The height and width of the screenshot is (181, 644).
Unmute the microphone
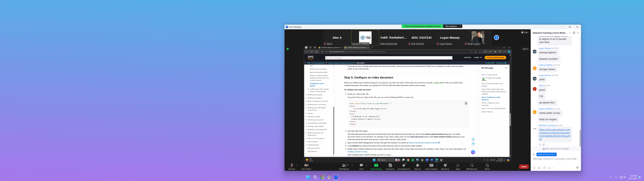coord(292,166)
